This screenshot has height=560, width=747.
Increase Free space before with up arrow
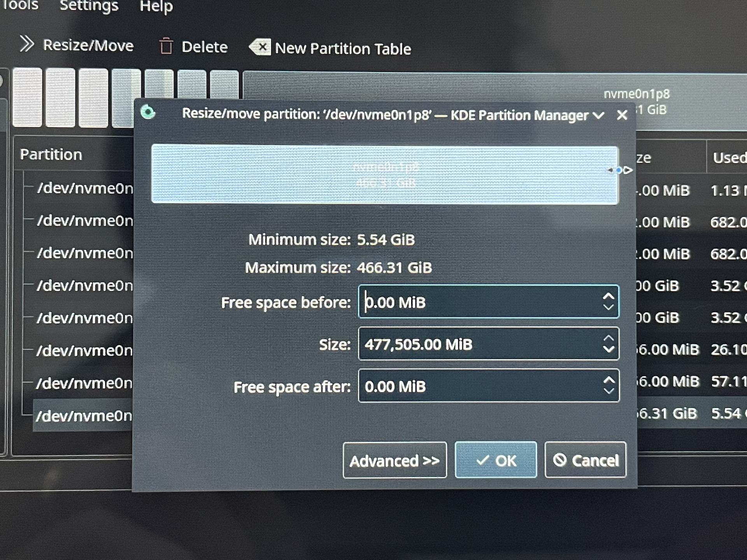pyautogui.click(x=608, y=297)
